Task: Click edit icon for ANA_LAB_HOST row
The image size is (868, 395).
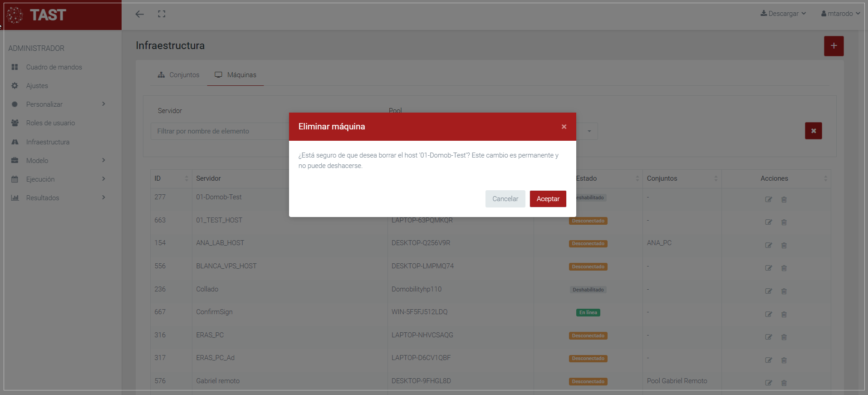Action: point(768,245)
